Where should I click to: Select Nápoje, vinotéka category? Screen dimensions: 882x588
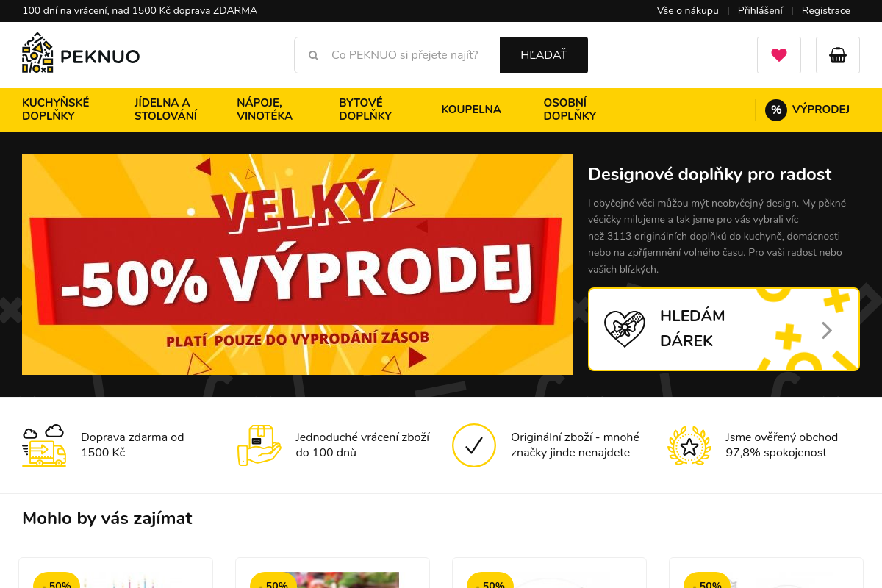point(265,110)
